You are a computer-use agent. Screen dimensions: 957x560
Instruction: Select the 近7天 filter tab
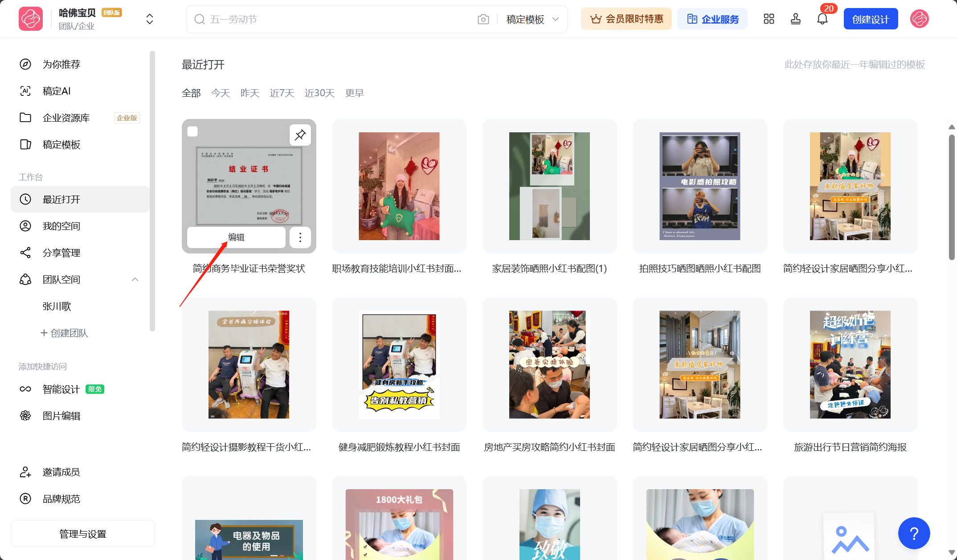pos(282,93)
